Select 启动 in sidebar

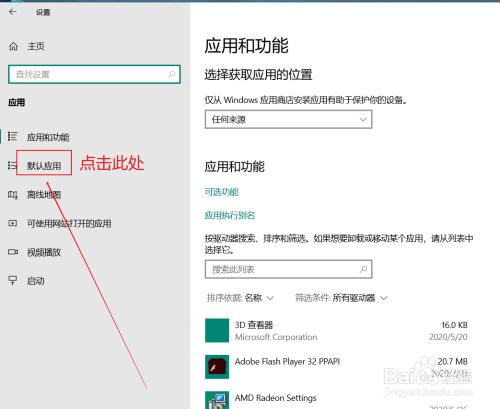36,281
